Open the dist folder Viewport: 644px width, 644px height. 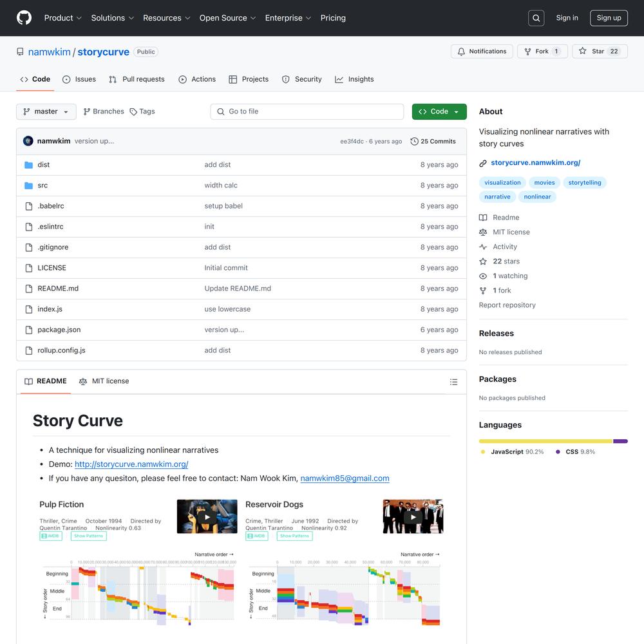(x=44, y=165)
